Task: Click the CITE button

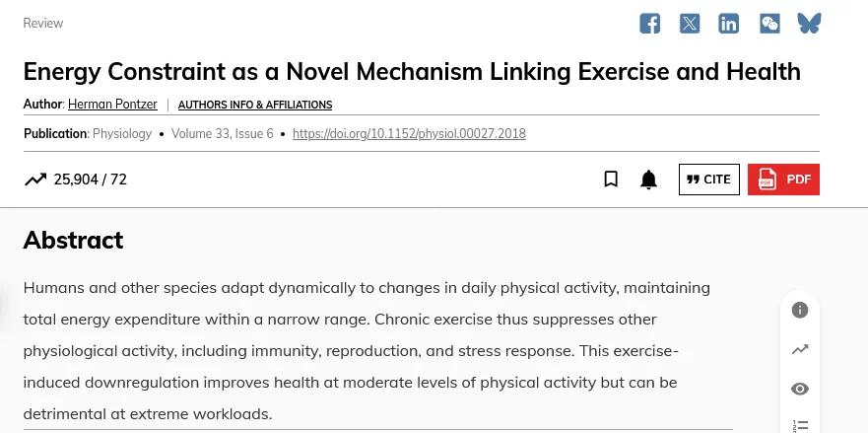Action: [709, 180]
